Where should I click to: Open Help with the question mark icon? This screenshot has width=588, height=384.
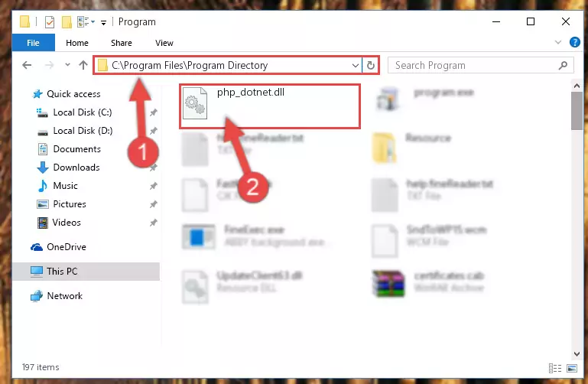point(574,42)
